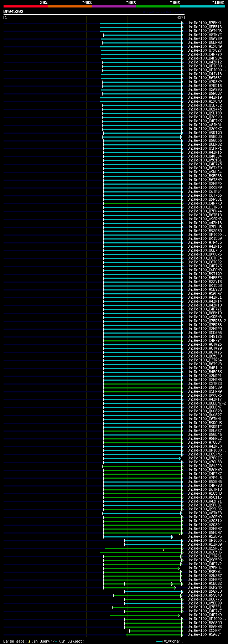Select the query name BP045202
The width and height of the screenshot is (228, 644).
pyautogui.click(x=14, y=11)
